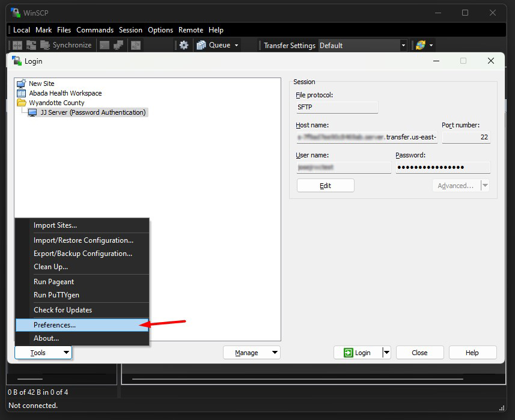Choose Export/Backup Configuration...
This screenshot has width=515, height=420.
point(82,254)
